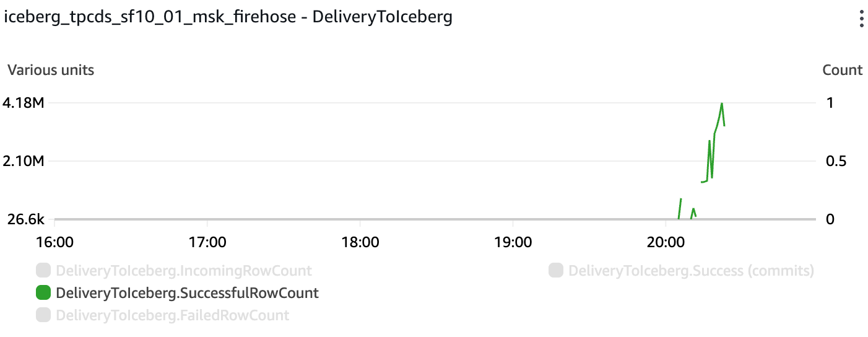The image size is (868, 337).
Task: Show the DeliveryToIceberg.IncomingRowCount series label
Action: (183, 270)
